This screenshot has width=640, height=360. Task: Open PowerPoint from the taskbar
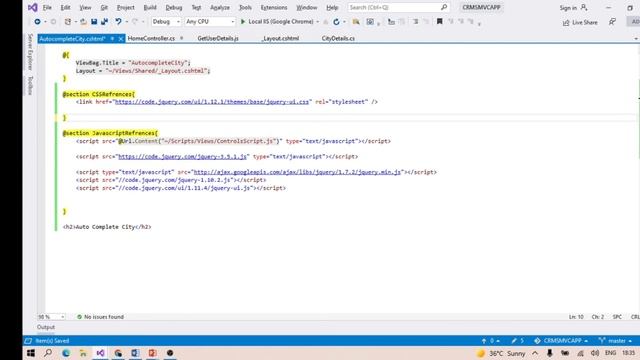coord(153,353)
